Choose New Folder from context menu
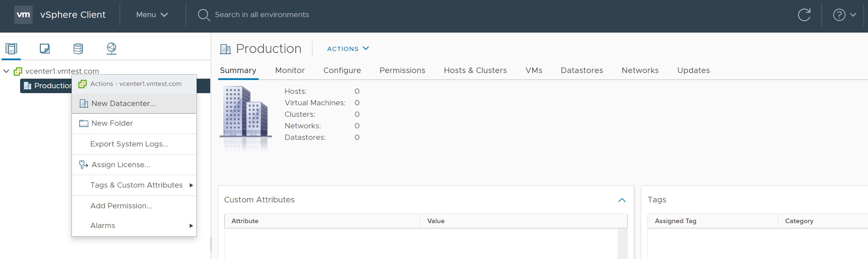Screen dimensions: 868x259 [x=134, y=123]
